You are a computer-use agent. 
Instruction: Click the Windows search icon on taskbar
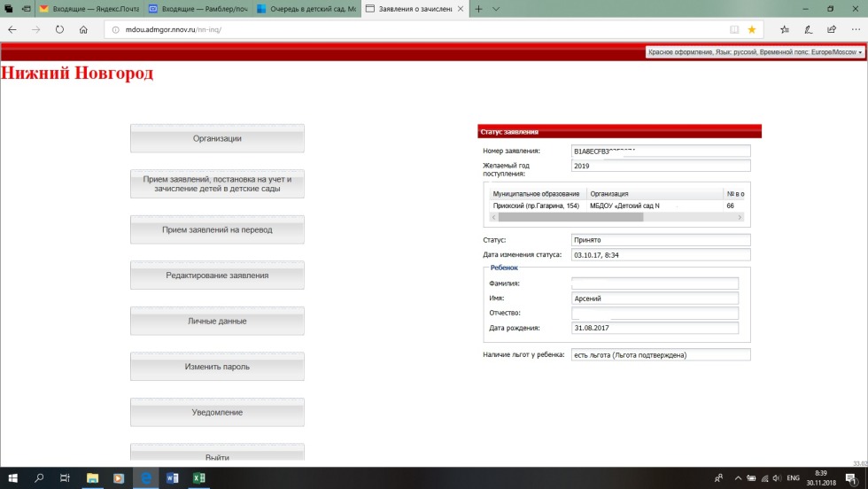[39, 478]
